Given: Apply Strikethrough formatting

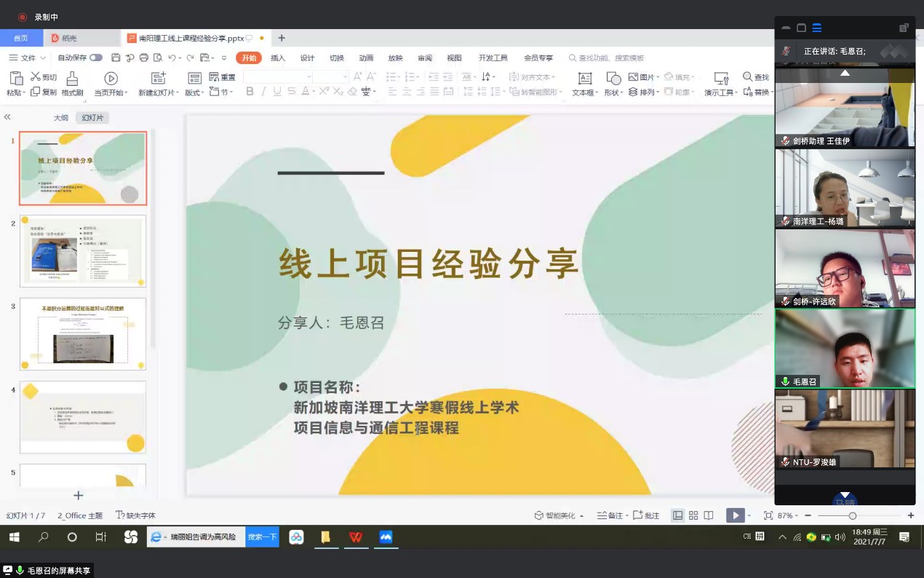Looking at the screenshot, I should 291,92.
